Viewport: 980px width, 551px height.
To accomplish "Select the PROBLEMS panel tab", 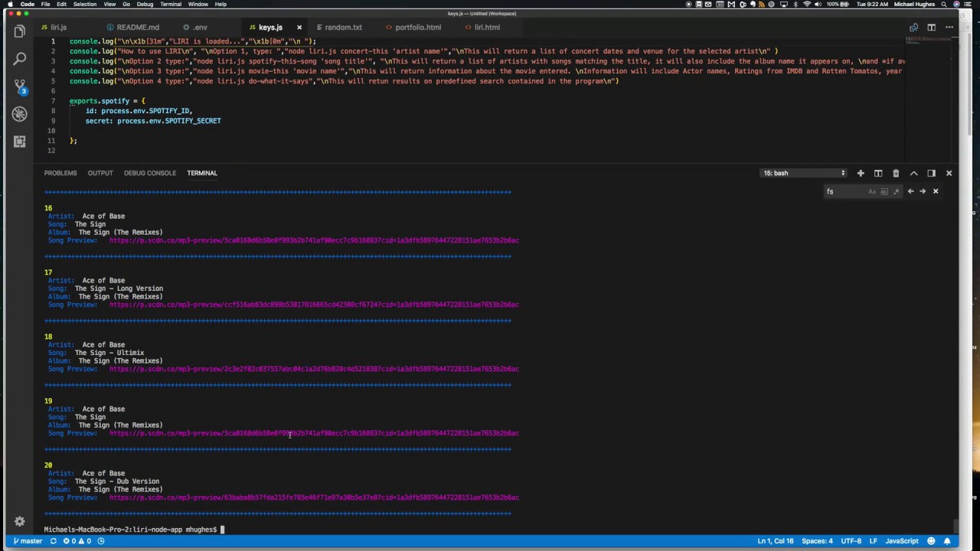I will pyautogui.click(x=60, y=173).
